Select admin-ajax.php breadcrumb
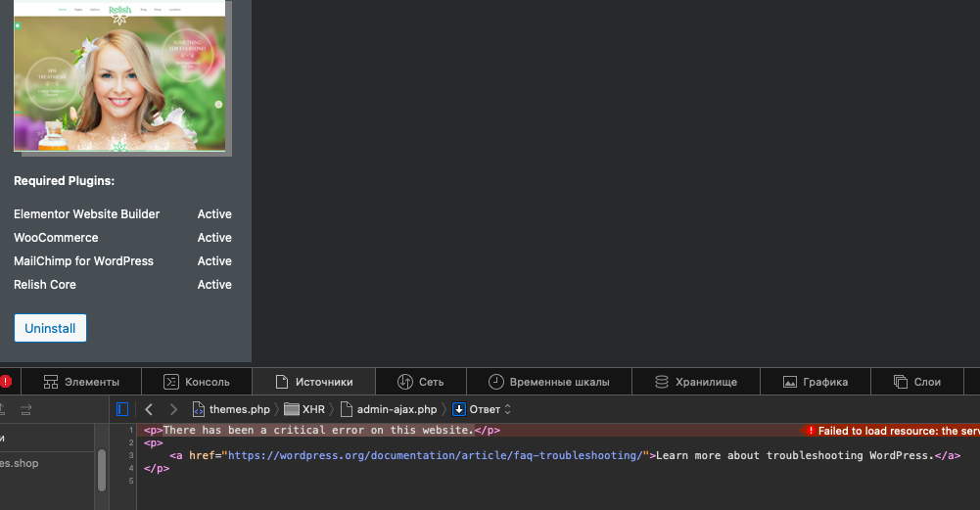This screenshot has width=980, height=510. point(389,409)
